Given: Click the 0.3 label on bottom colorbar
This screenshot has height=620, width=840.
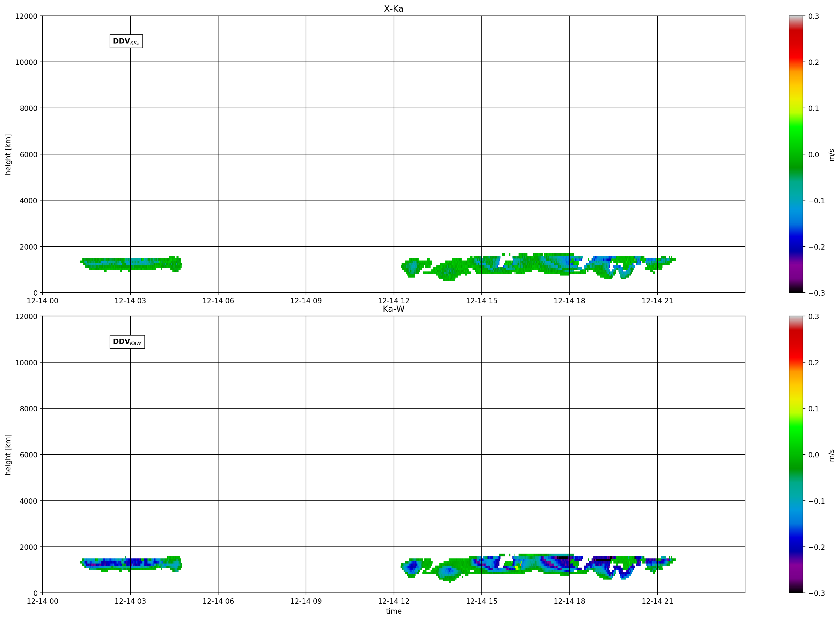Looking at the screenshot, I should point(813,316).
